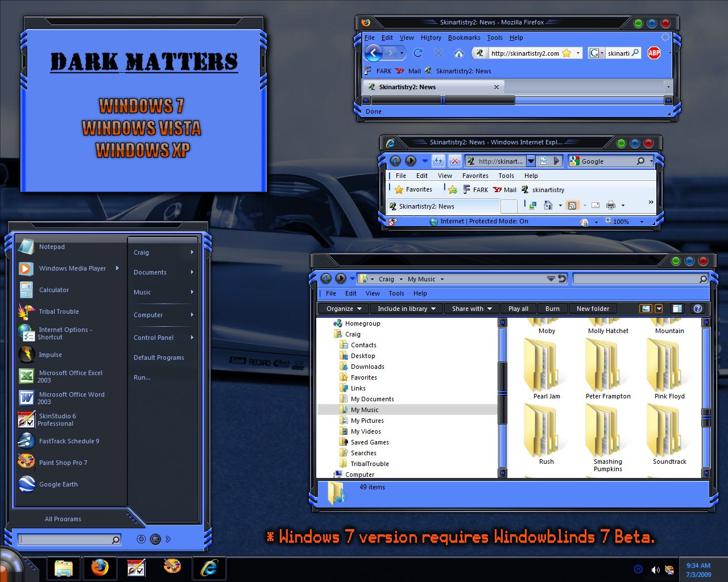Image resolution: width=728 pixels, height=582 pixels.
Task: Click the volume icon in system tray
Action: (655, 569)
